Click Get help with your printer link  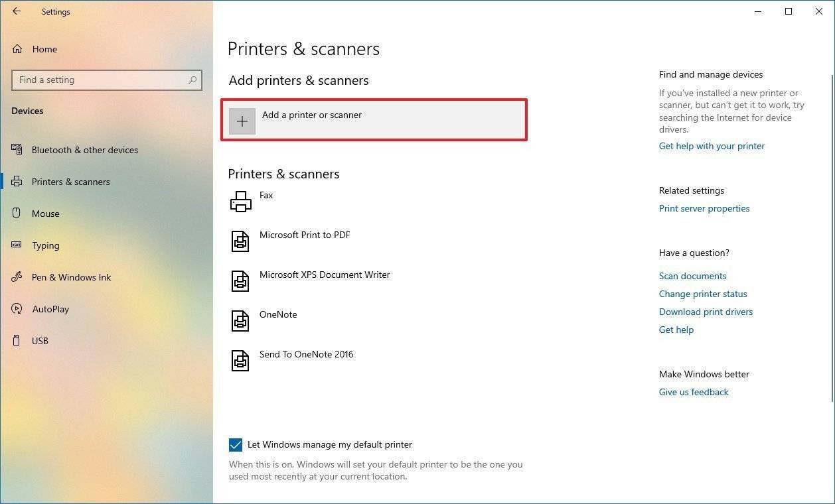tap(712, 146)
